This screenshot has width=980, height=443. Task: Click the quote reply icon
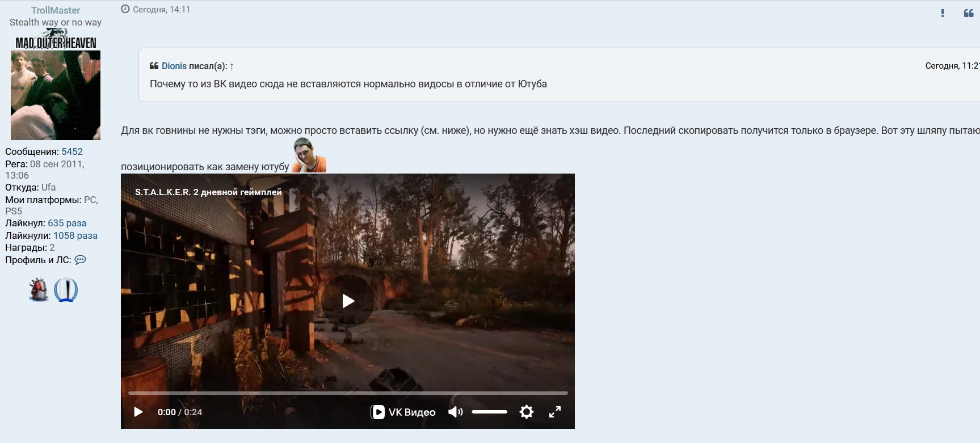coord(969,13)
